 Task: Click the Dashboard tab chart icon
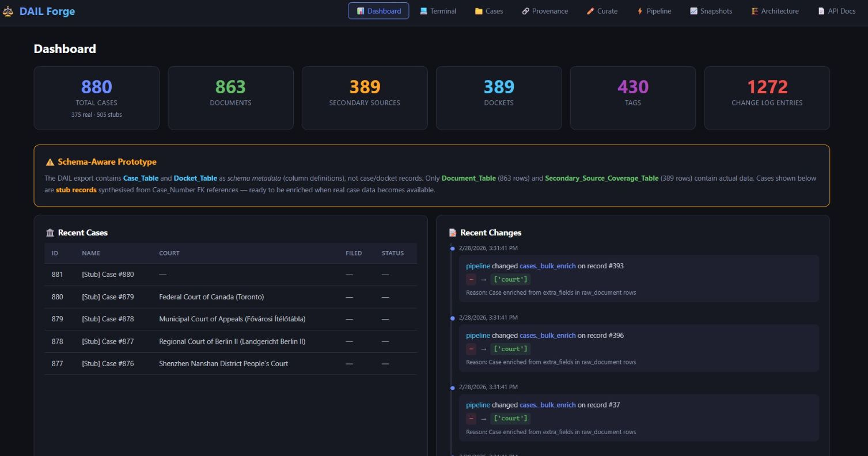(x=361, y=11)
